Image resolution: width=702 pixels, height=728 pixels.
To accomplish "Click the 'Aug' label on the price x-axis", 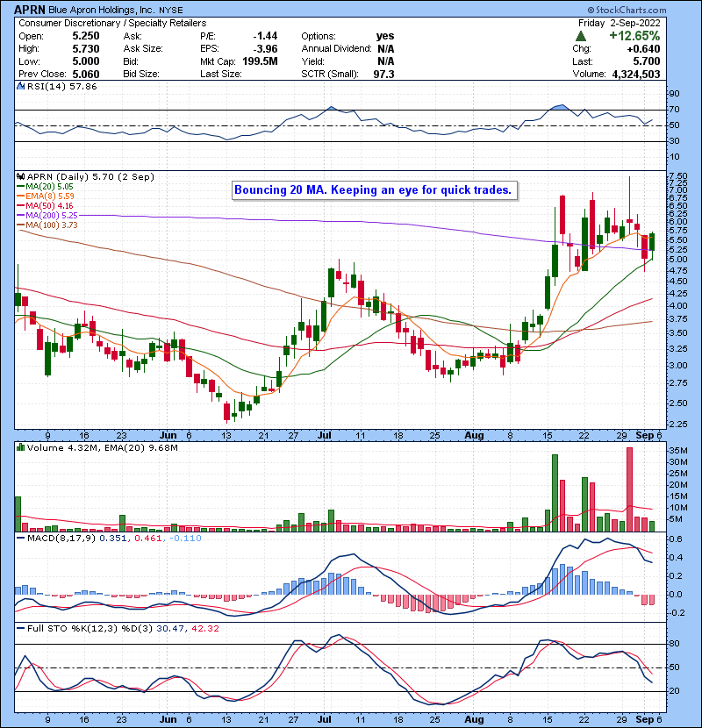I will click(x=474, y=436).
